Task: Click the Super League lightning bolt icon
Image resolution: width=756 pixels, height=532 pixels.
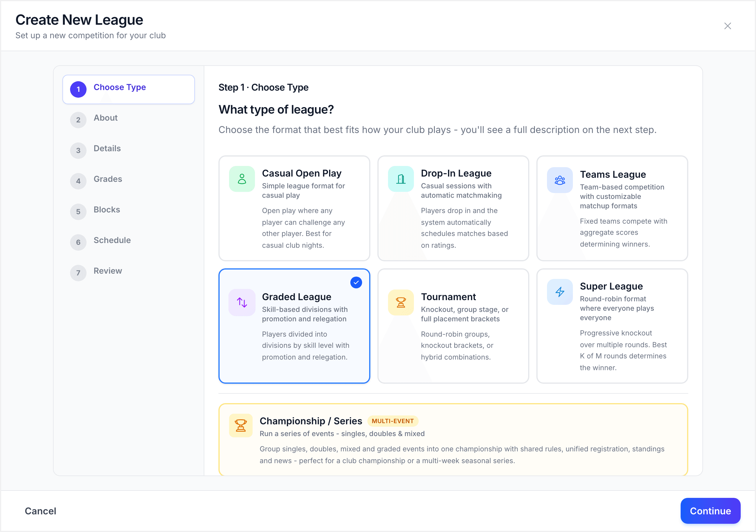Action: (x=560, y=292)
